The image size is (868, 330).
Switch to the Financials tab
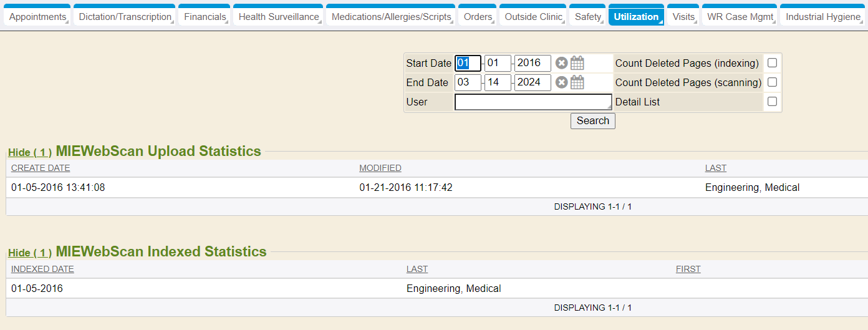pyautogui.click(x=205, y=17)
